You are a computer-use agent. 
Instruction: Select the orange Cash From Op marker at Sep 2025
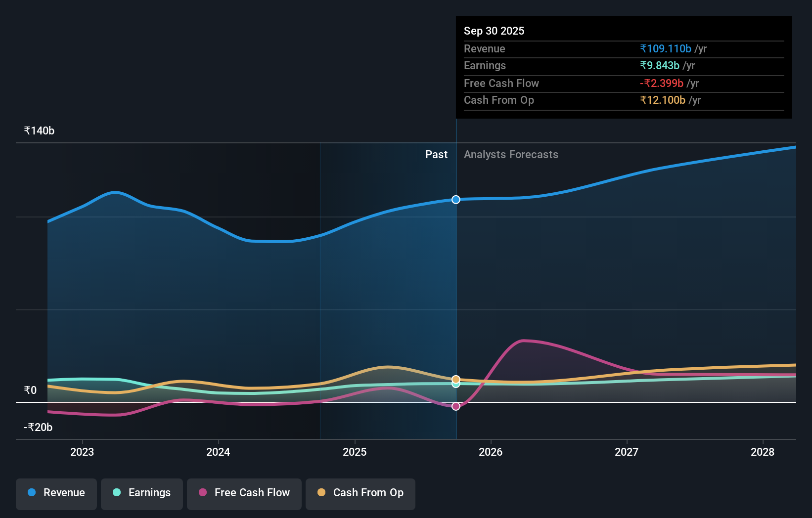click(x=455, y=380)
